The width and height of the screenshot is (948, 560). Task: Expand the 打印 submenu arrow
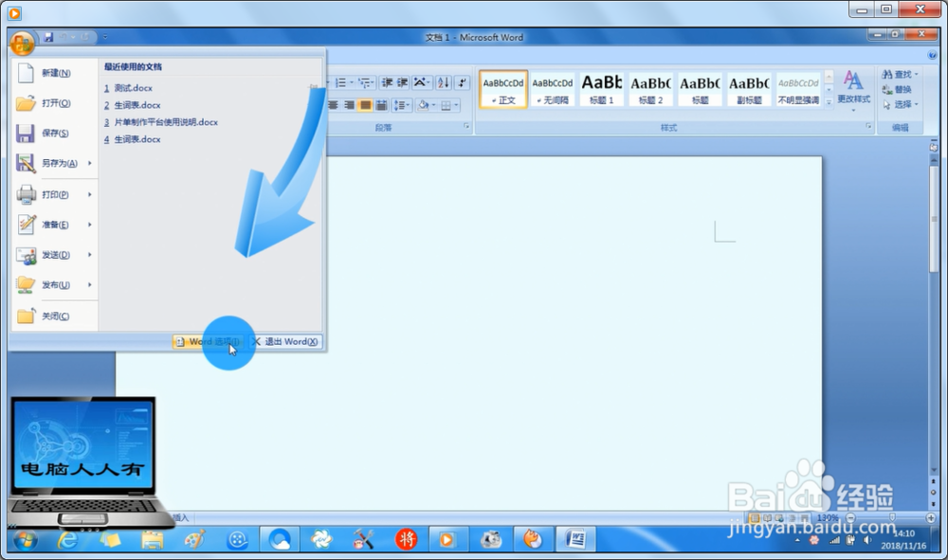pyautogui.click(x=90, y=194)
